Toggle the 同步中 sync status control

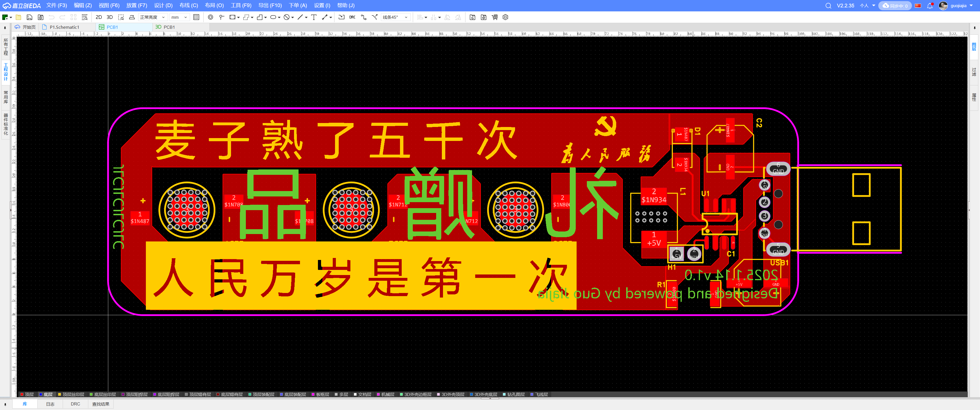[895, 5]
